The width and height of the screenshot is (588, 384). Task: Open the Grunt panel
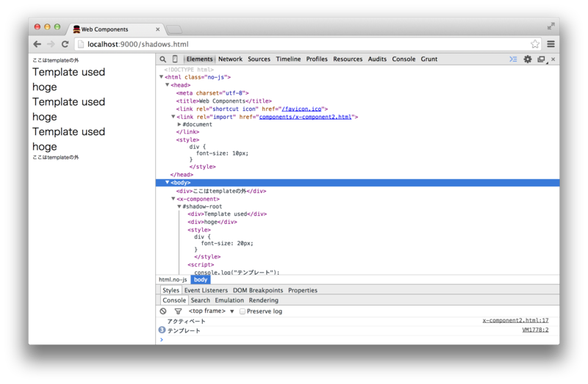tap(429, 59)
